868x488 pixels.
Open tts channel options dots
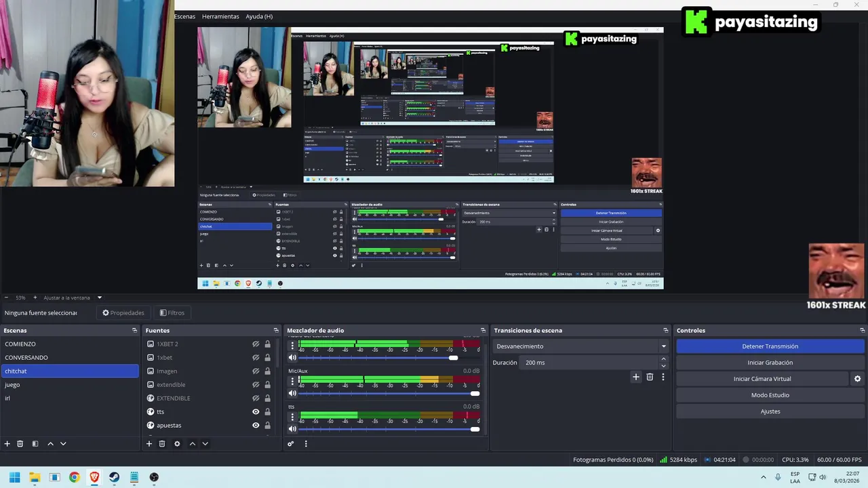[x=293, y=416]
